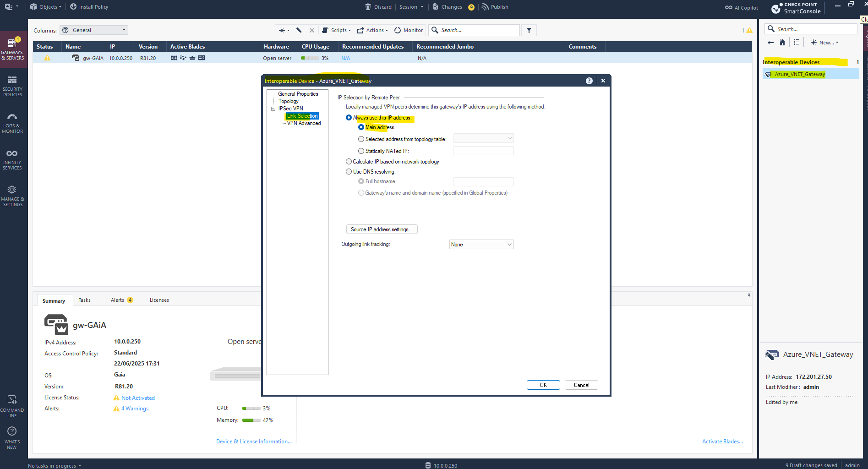Select Main address option
868x469 pixels.
coord(361,127)
